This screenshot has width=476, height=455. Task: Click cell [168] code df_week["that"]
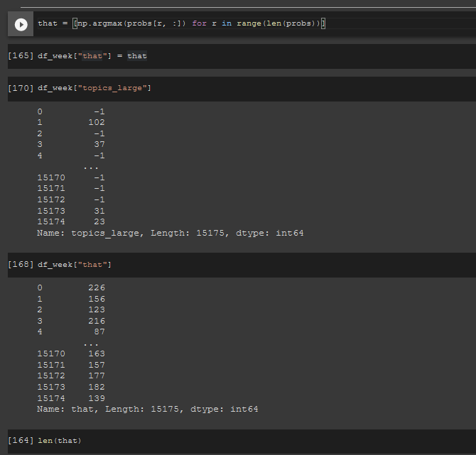75,265
